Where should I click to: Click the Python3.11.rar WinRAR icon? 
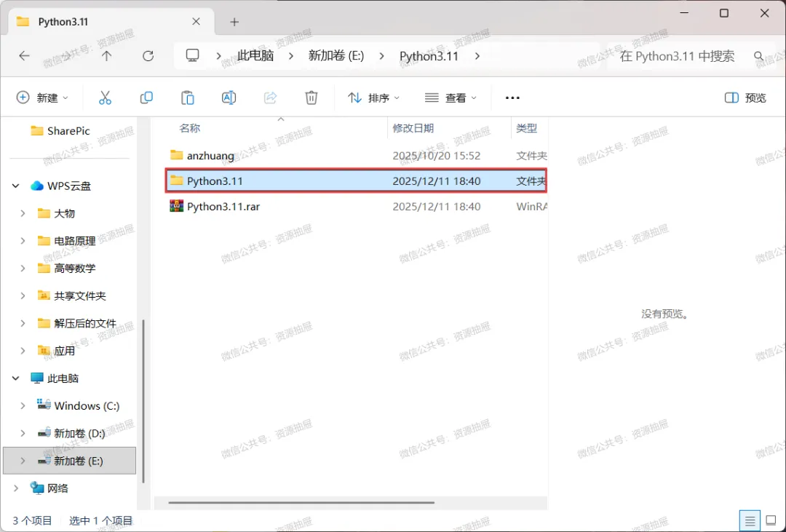tap(176, 206)
